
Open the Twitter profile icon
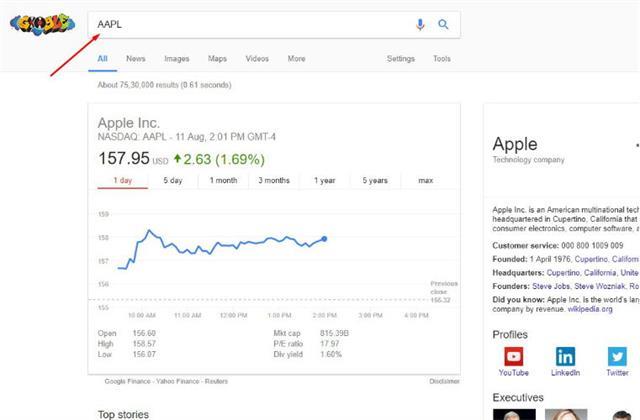coord(617,357)
